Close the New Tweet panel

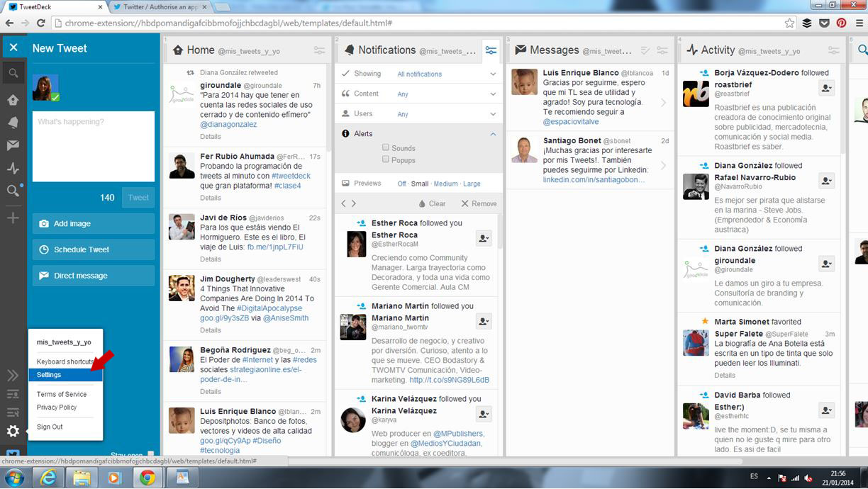coord(13,48)
